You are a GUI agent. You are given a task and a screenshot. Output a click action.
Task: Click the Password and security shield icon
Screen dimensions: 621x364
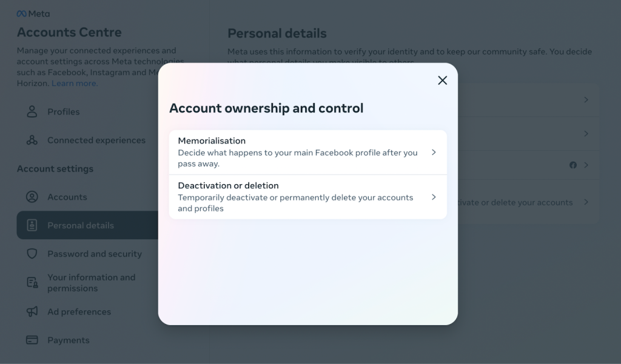[x=32, y=254]
